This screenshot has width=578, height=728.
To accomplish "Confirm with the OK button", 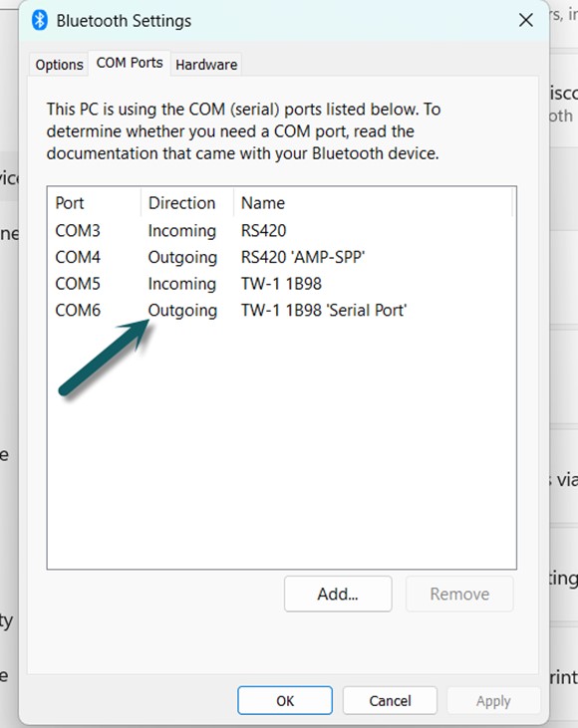I will pyautogui.click(x=285, y=700).
